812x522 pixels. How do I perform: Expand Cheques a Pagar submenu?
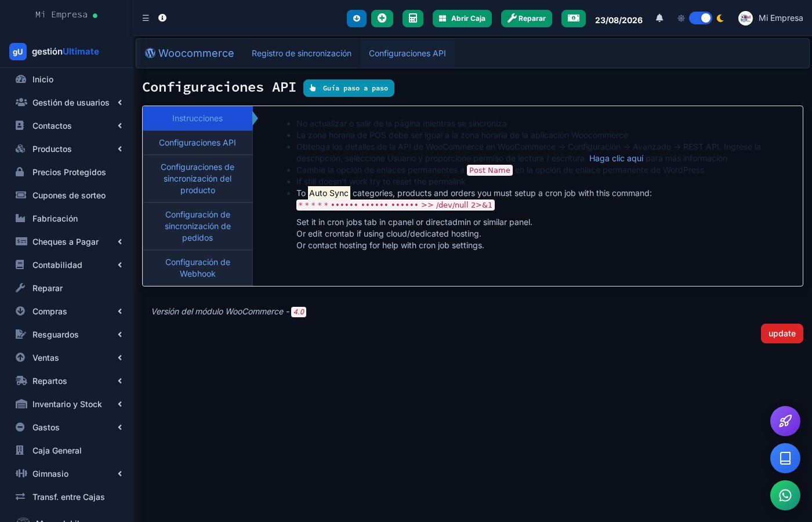click(x=67, y=242)
